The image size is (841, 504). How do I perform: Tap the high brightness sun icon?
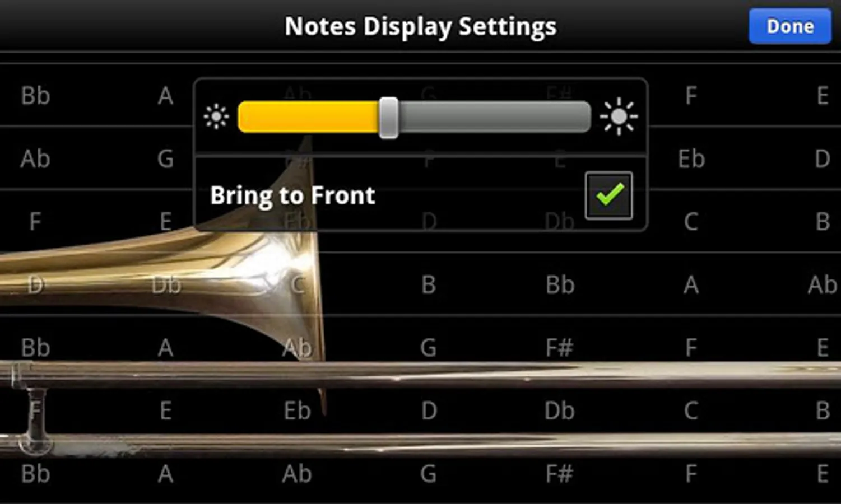click(x=619, y=116)
